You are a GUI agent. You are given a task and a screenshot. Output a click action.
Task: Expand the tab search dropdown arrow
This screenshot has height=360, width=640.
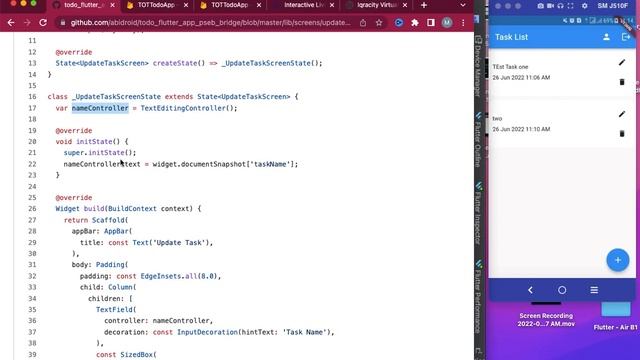tap(462, 5)
